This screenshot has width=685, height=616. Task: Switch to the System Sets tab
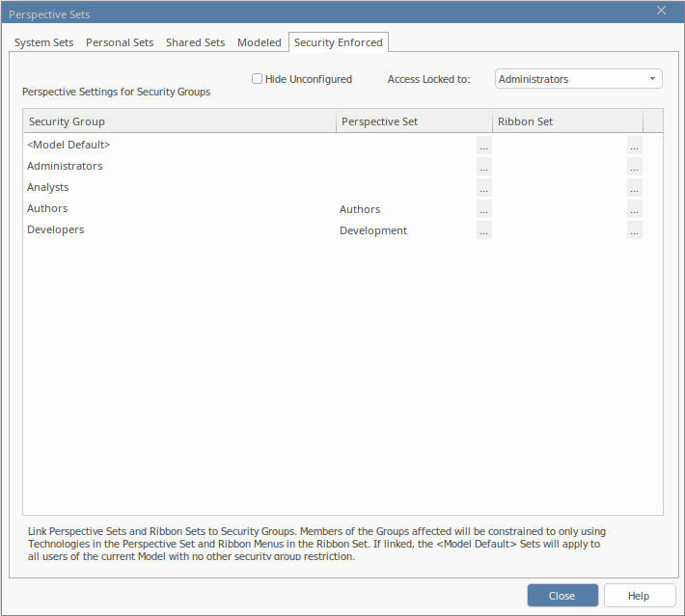coord(44,42)
